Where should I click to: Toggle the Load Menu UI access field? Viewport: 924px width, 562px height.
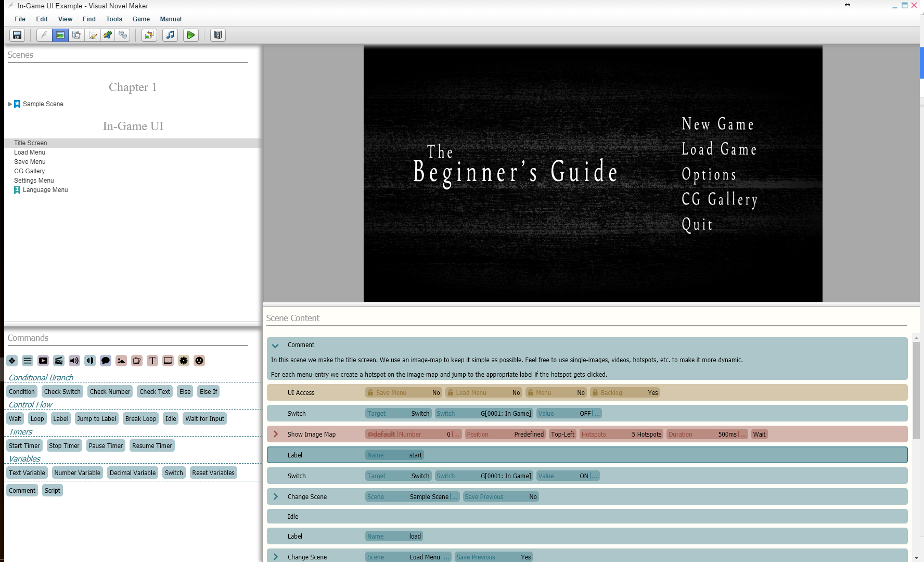484,393
